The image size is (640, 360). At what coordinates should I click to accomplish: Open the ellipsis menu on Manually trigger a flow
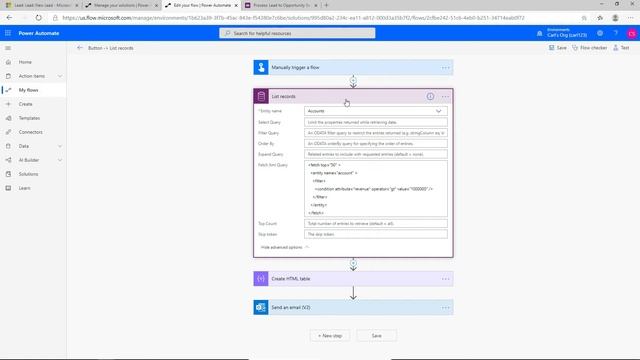445,67
